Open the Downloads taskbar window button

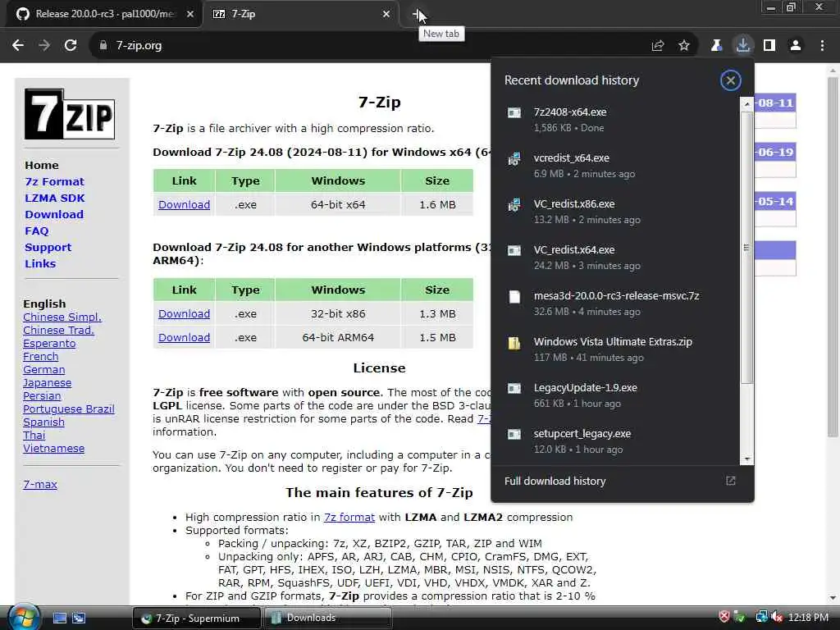coord(328,619)
